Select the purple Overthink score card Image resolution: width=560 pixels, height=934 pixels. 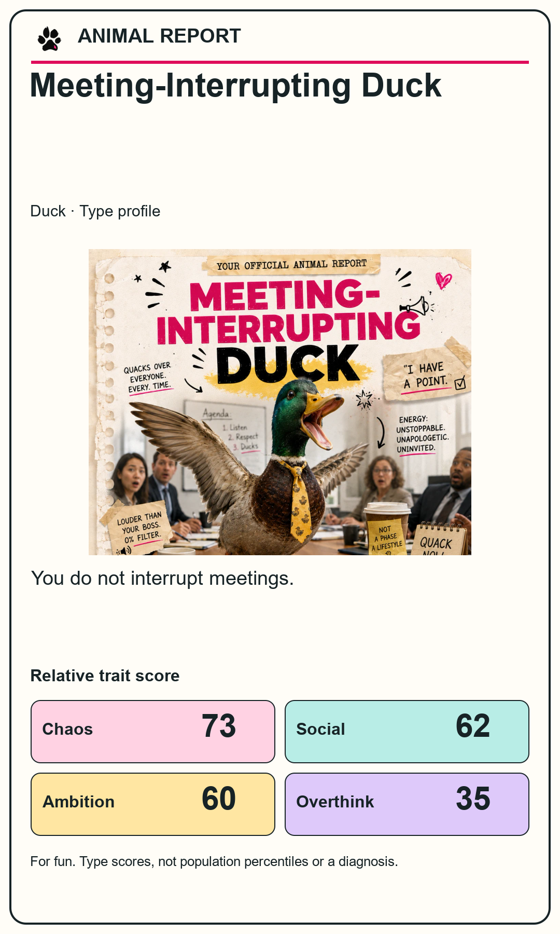pos(407,804)
